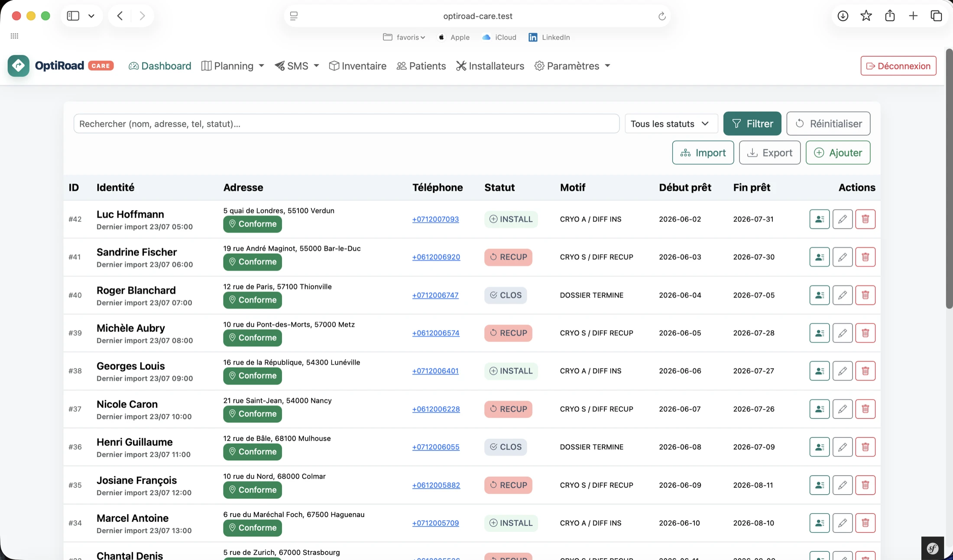The image size is (953, 560).
Task: Show tab overview
Action: [x=936, y=16]
